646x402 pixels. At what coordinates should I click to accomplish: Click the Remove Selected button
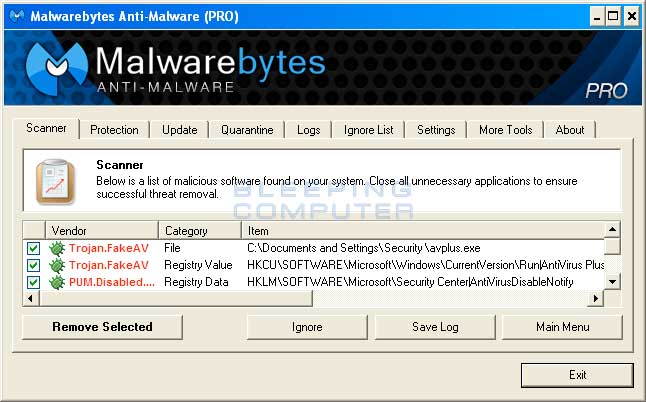[x=102, y=327]
